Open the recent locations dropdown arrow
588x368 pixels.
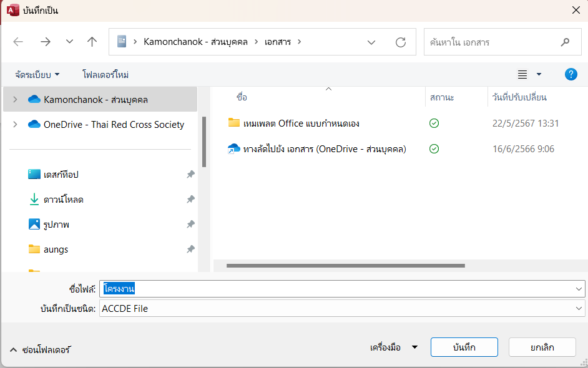(x=69, y=42)
